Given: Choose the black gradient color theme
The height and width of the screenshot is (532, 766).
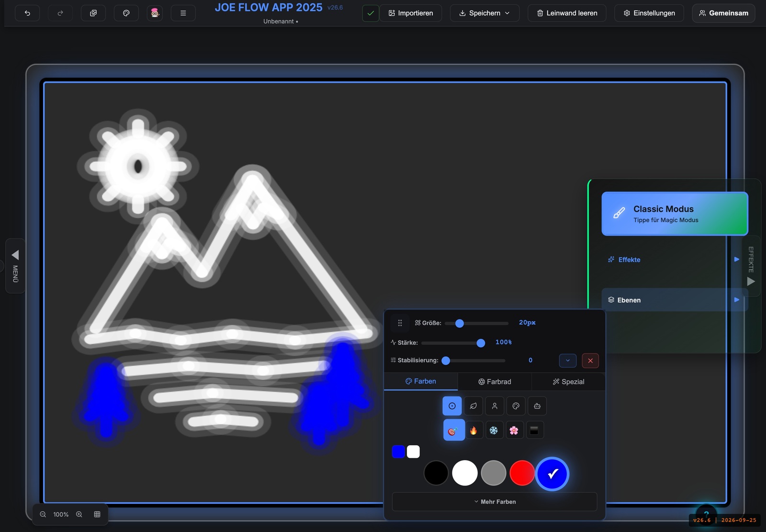Looking at the screenshot, I should (534, 430).
